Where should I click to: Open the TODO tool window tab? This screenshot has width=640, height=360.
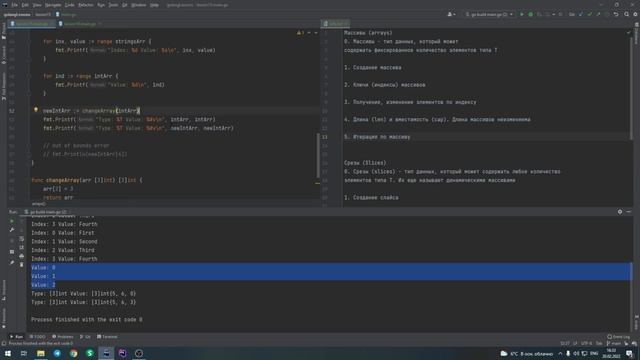[x=38, y=337]
